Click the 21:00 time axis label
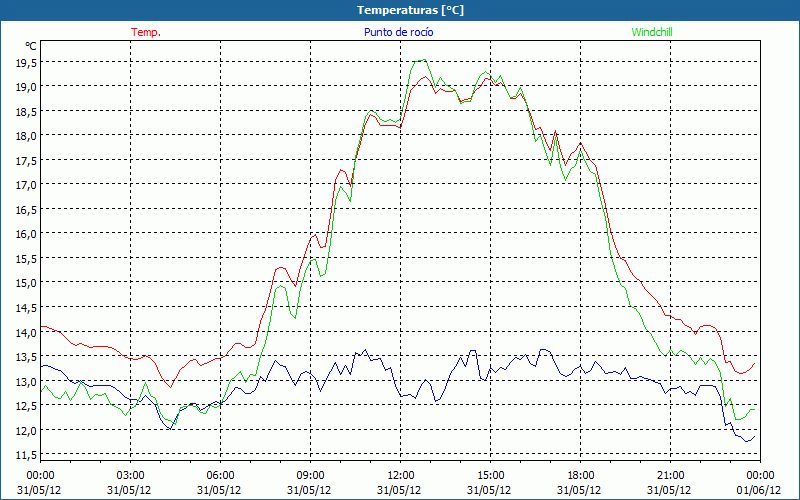800x500 pixels. (x=670, y=476)
